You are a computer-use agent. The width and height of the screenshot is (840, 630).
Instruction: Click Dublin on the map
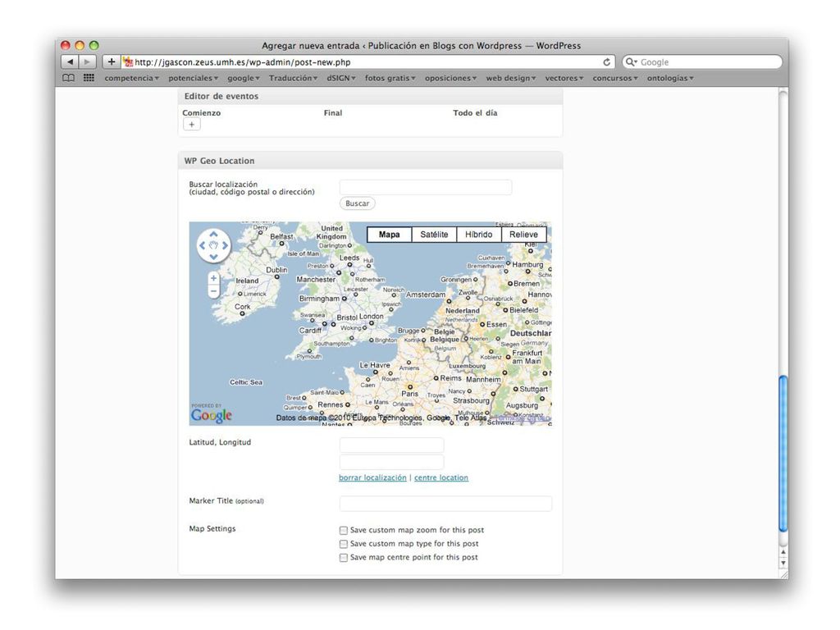tap(277, 270)
